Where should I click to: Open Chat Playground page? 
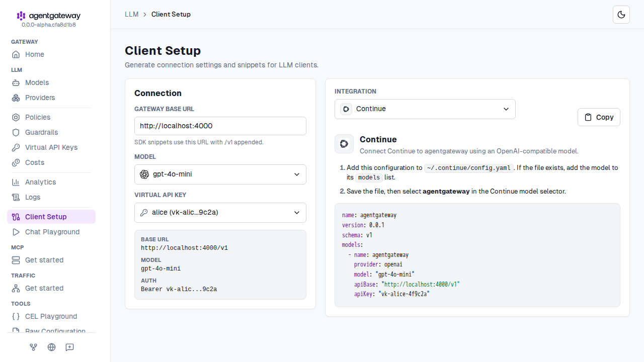coord(51,232)
